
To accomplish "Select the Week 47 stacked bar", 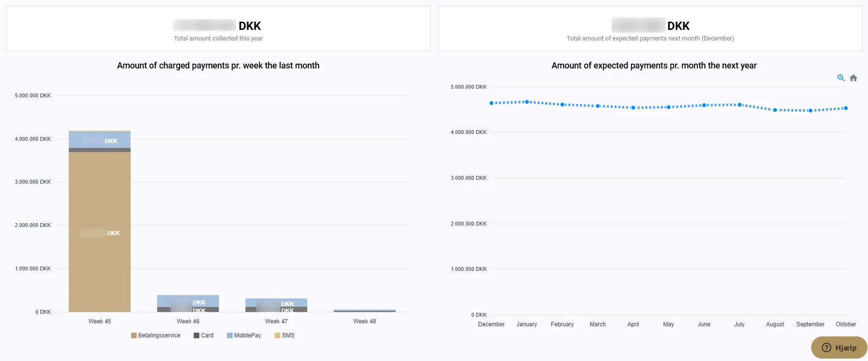I will (276, 305).
